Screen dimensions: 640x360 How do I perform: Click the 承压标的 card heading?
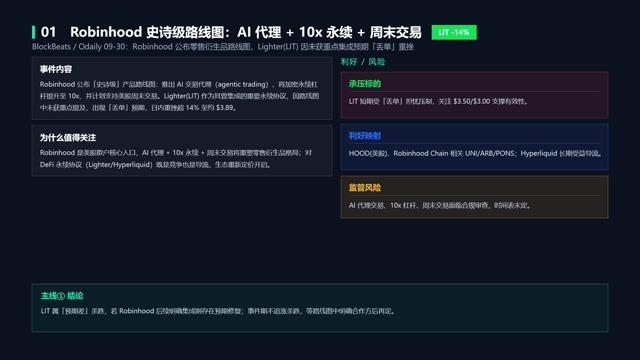365,84
